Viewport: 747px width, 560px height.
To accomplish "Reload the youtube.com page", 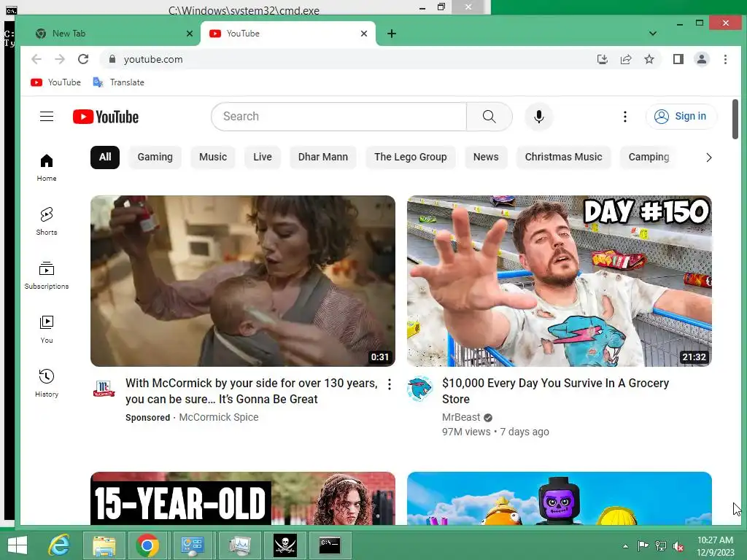I will 83,59.
